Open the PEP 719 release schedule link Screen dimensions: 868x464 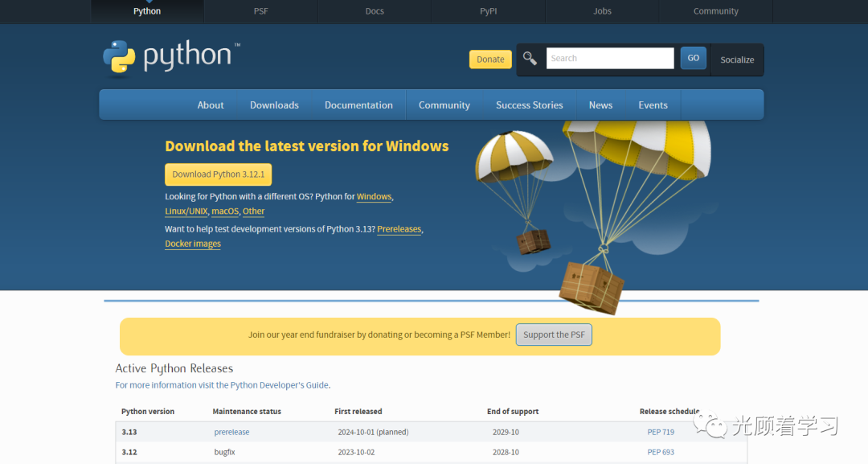(x=661, y=432)
